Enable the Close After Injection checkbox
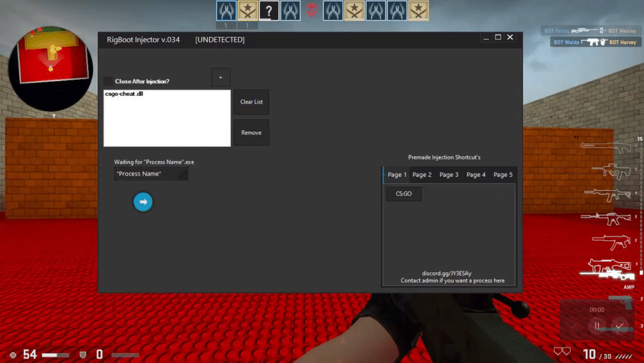 click(108, 81)
